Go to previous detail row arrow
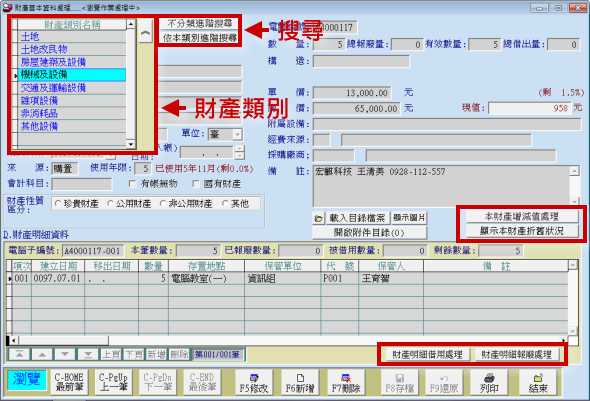 click(42, 354)
